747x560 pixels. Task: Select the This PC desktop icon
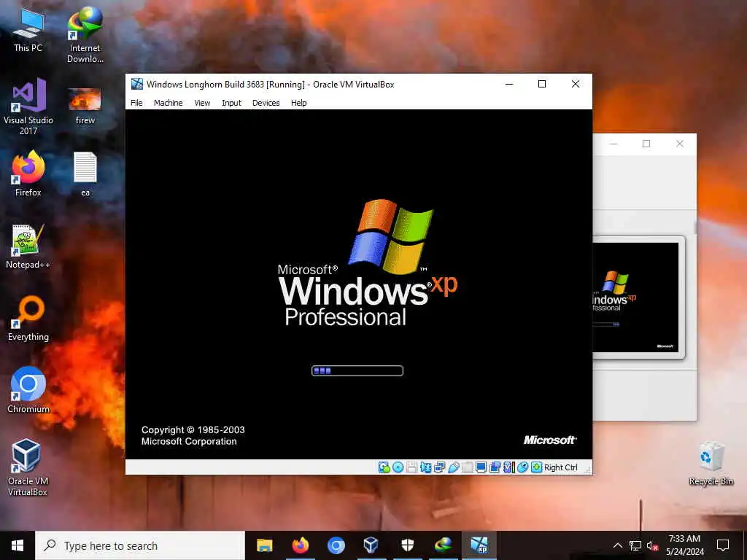click(28, 31)
